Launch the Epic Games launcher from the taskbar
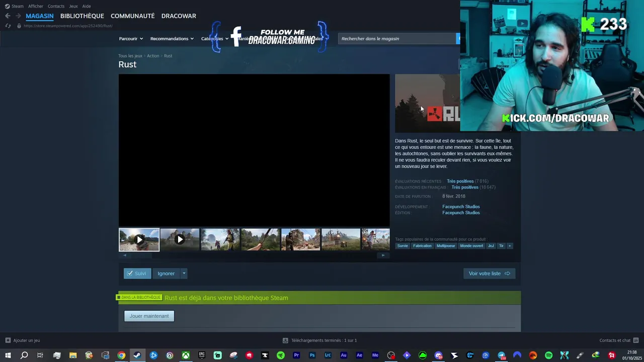The height and width of the screenshot is (362, 644). [202, 355]
